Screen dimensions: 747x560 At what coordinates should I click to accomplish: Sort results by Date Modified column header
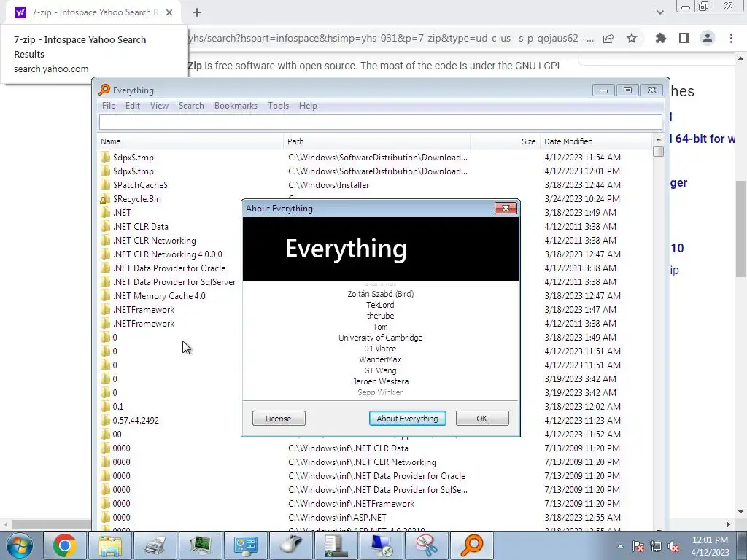595,141
